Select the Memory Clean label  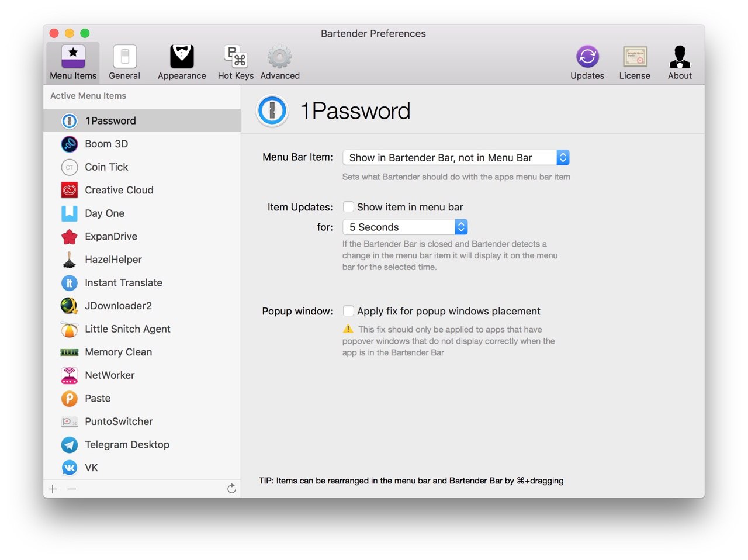pyautogui.click(x=119, y=352)
